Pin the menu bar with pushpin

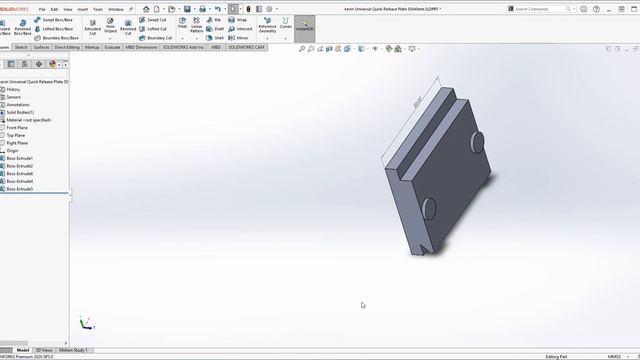coord(131,9)
